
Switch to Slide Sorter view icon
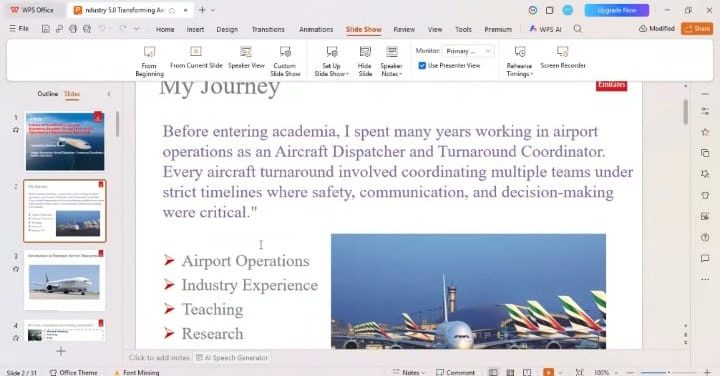tap(510, 372)
